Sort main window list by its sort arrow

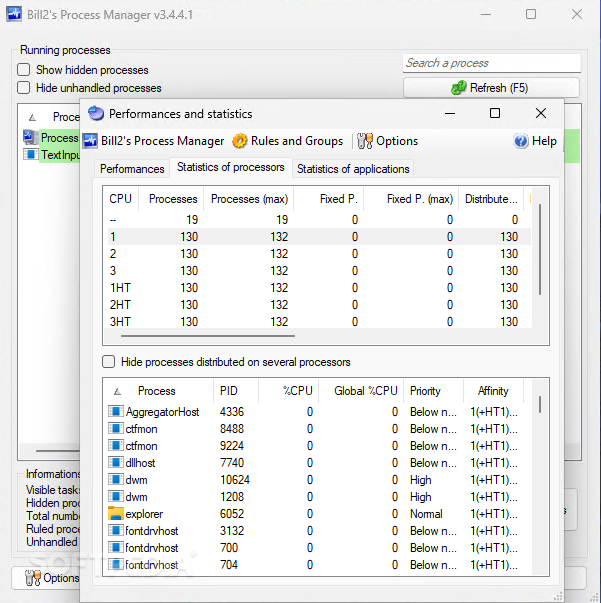[x=33, y=117]
